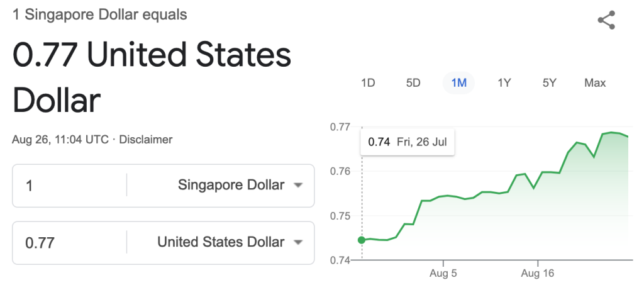This screenshot has width=644, height=302.
Task: Click the dropdown arrow beside Singapore Dollar
Action: [299, 186]
